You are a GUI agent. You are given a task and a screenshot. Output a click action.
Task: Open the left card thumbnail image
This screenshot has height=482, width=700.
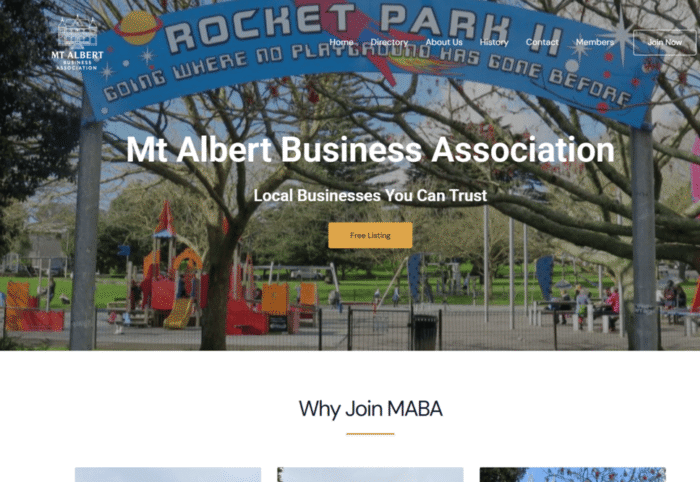(x=168, y=474)
